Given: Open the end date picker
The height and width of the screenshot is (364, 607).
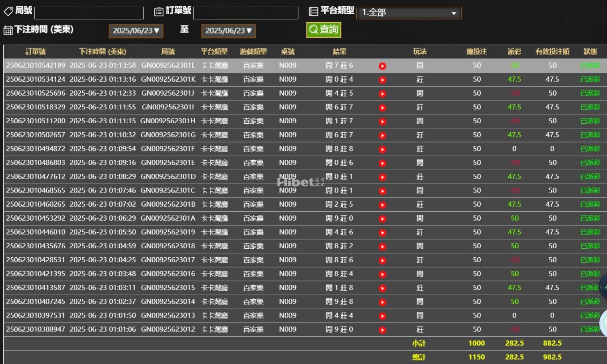Looking at the screenshot, I should pos(229,31).
